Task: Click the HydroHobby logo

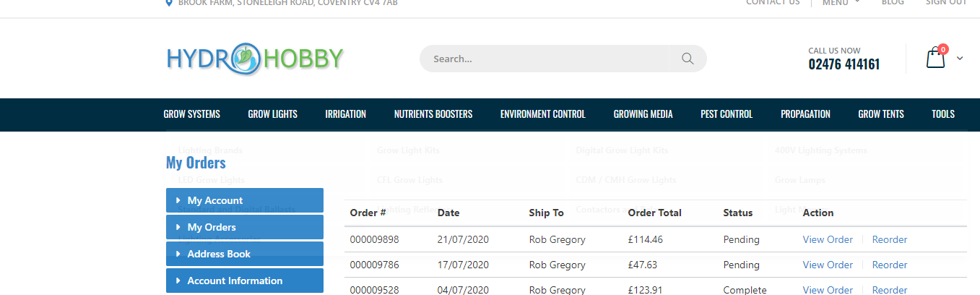Action: 255,59
